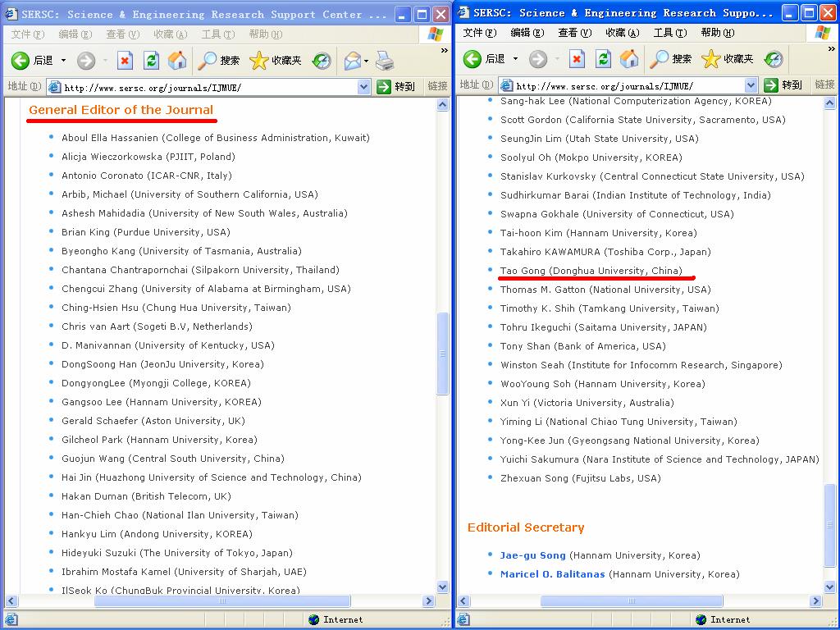Click vertical scrollbar thumb in left window
Screen dimensions: 840x630
[442, 354]
